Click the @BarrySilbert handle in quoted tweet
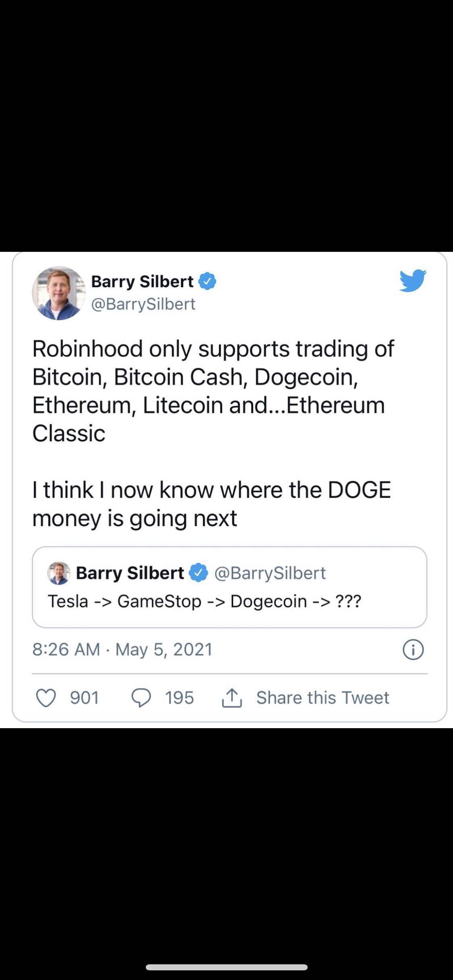The image size is (453, 980). [x=270, y=573]
